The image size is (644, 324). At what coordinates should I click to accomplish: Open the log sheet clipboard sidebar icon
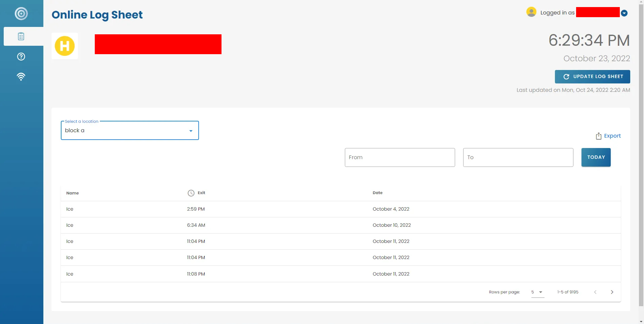[x=21, y=36]
